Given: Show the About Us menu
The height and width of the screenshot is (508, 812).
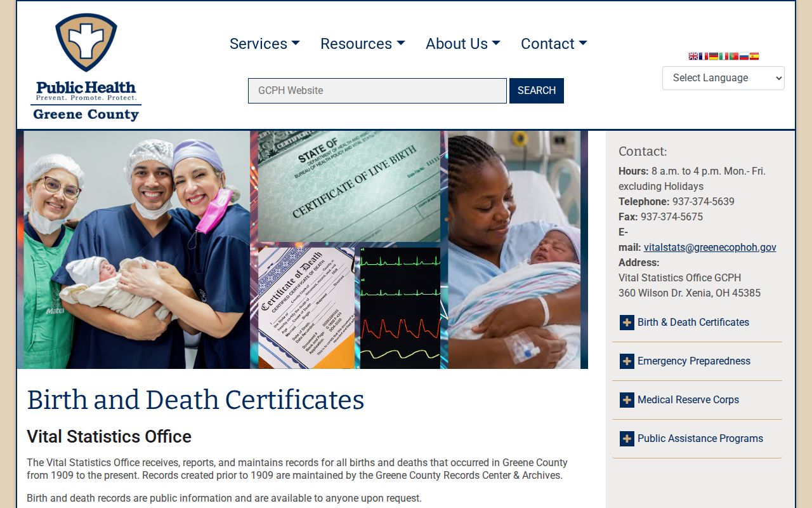Looking at the screenshot, I should [462, 44].
